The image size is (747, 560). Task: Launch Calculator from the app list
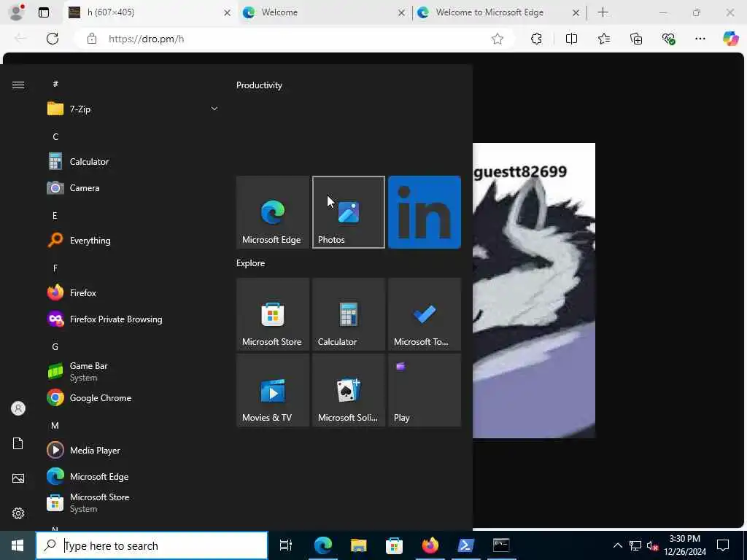(x=133, y=161)
